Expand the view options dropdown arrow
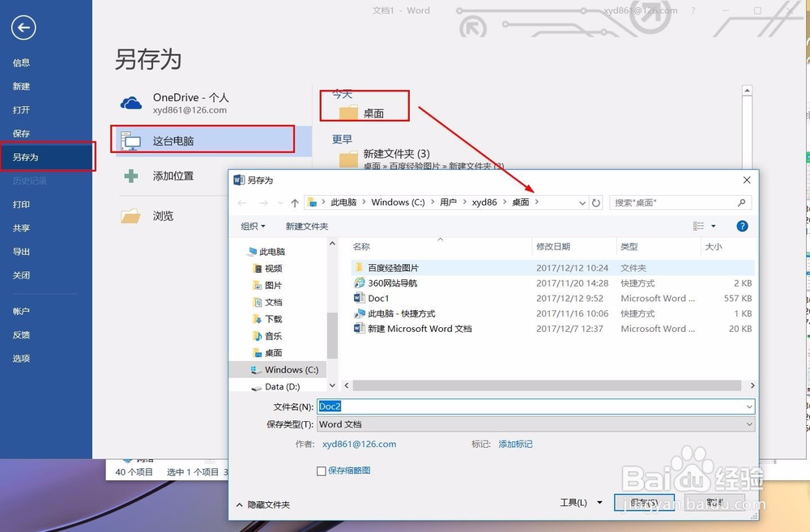The image size is (810, 532). 714,226
